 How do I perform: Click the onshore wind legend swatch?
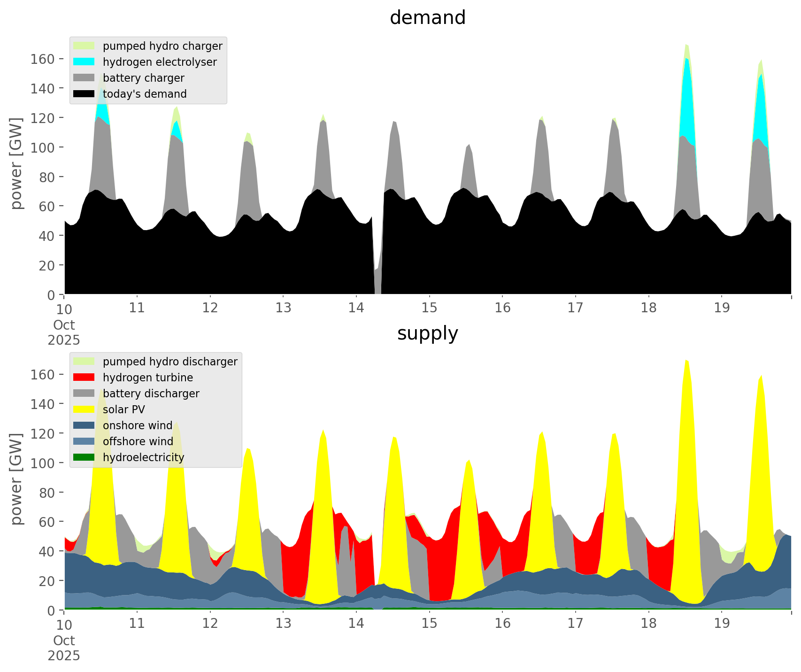point(84,425)
